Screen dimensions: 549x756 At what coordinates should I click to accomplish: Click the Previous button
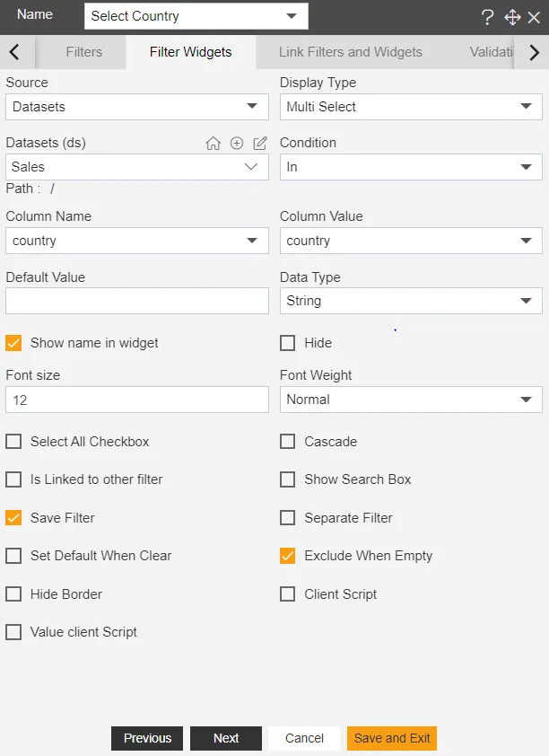[x=147, y=738]
